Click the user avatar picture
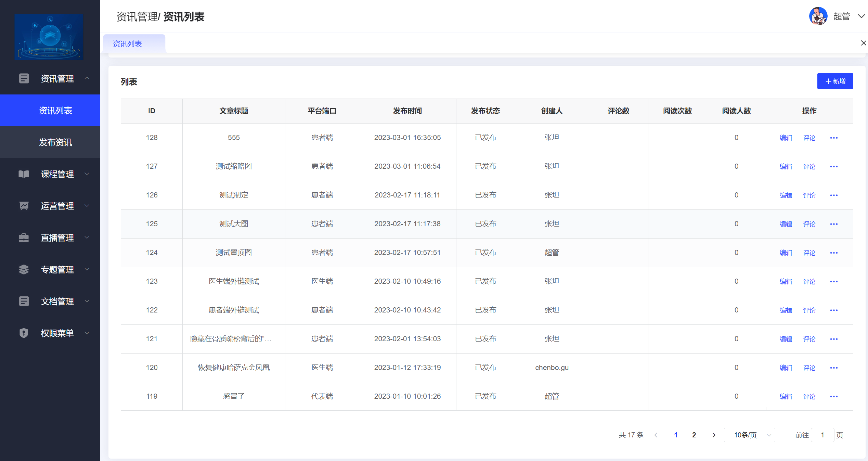The width and height of the screenshot is (868, 461). 818,16
